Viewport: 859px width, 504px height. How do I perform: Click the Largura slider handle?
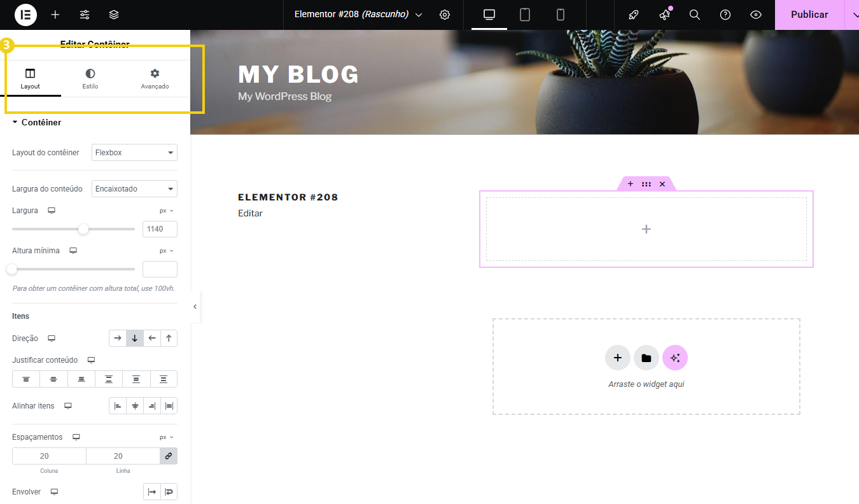[x=83, y=229]
